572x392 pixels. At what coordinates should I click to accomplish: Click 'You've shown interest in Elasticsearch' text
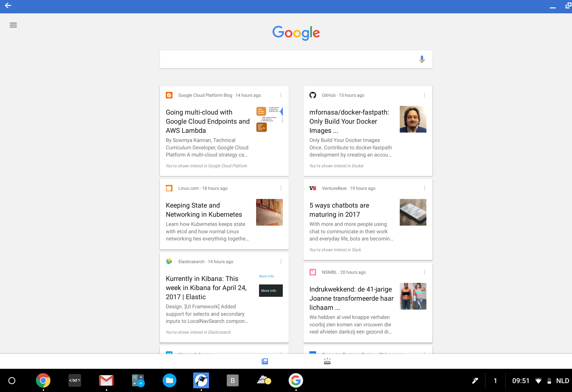click(x=198, y=332)
